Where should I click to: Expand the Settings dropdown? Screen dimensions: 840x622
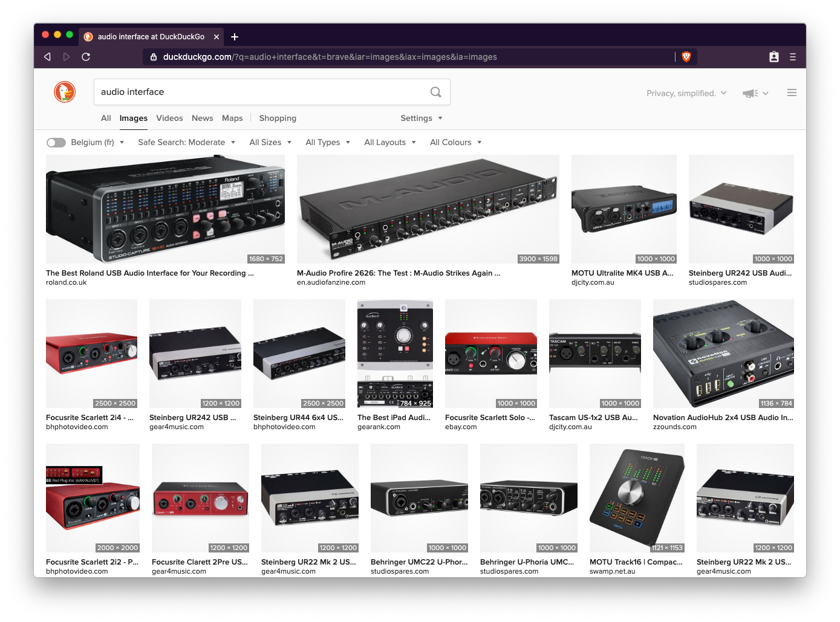[422, 118]
